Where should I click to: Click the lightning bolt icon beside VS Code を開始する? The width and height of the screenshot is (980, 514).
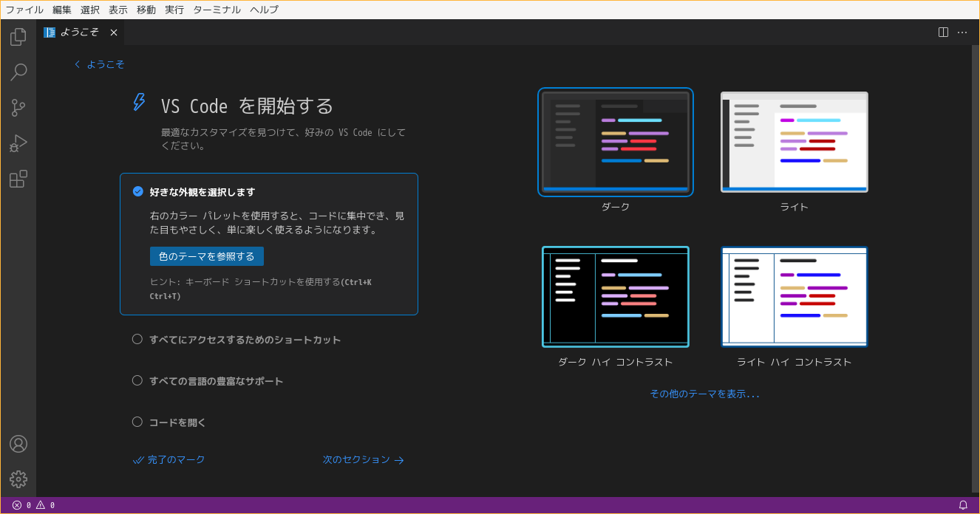139,102
